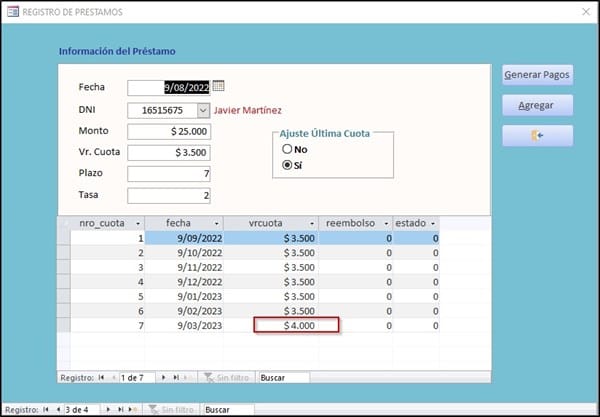The height and width of the screenshot is (417, 600).
Task: Click the Agregar button
Action: pos(537,105)
